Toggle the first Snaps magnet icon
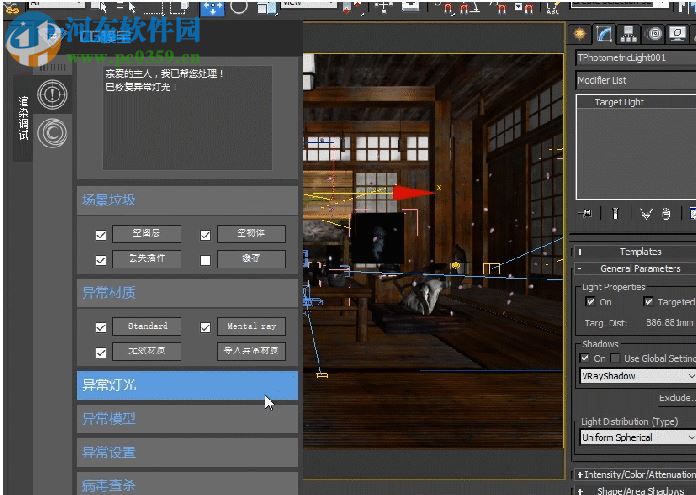This screenshot has width=696, height=495. pos(447,8)
